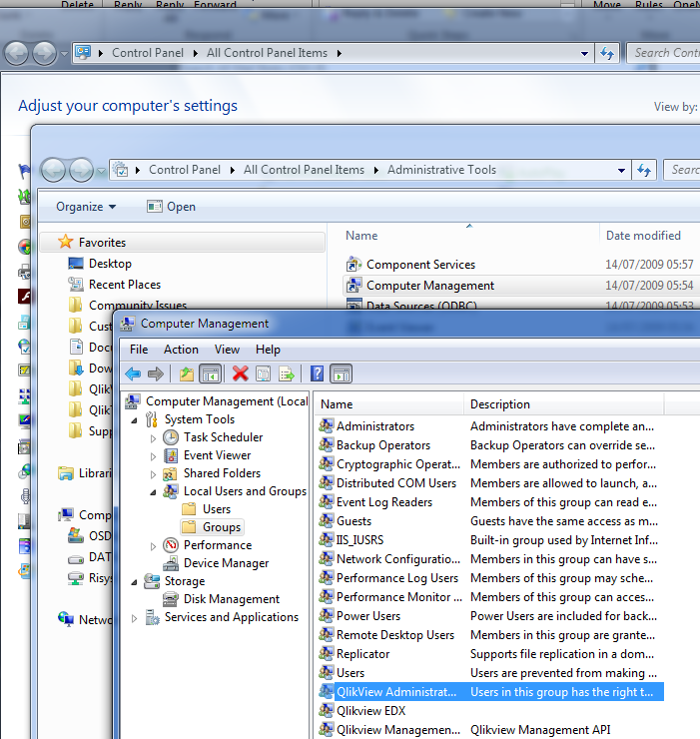Open Properties via the toolbar icon
This screenshot has width=700, height=739.
click(264, 373)
